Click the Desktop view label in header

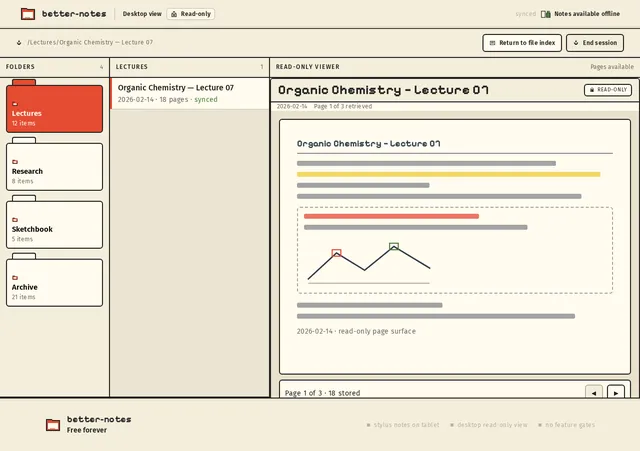[x=142, y=14]
